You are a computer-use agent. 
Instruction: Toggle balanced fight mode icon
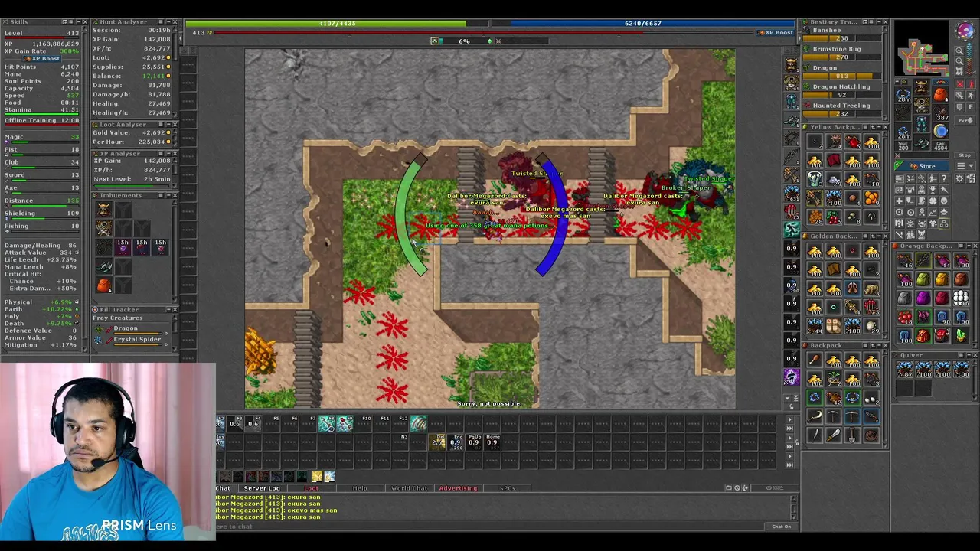[x=960, y=95]
